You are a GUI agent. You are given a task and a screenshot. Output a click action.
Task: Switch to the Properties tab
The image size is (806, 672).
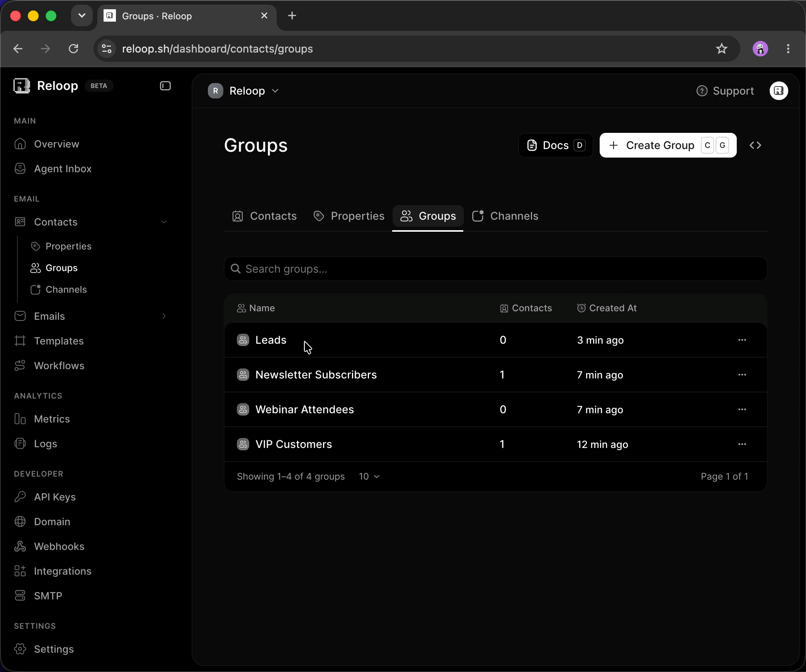click(349, 216)
